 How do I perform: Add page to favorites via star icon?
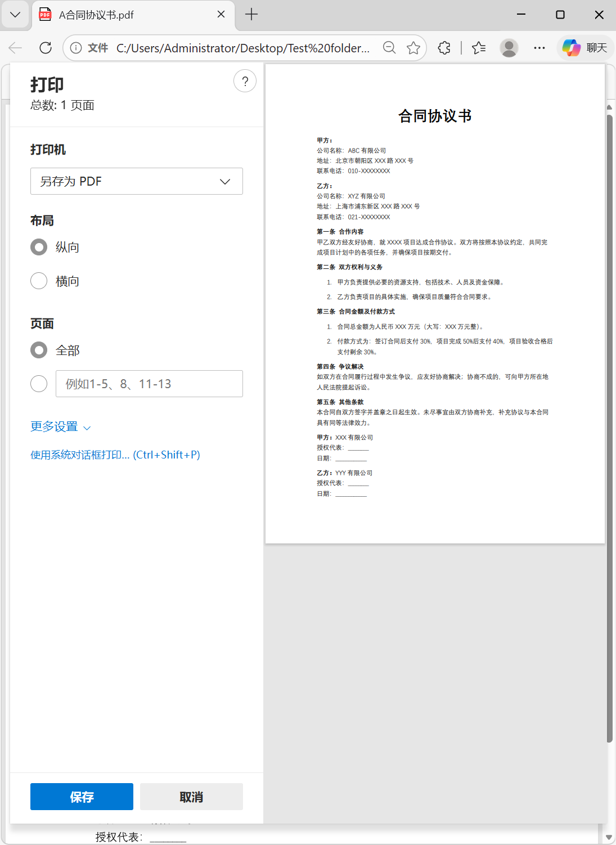click(x=415, y=48)
